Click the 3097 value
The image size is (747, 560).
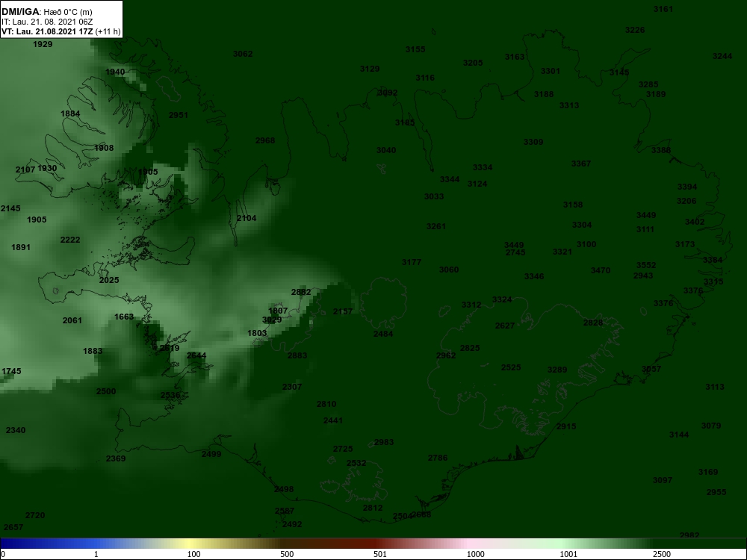[662, 480]
